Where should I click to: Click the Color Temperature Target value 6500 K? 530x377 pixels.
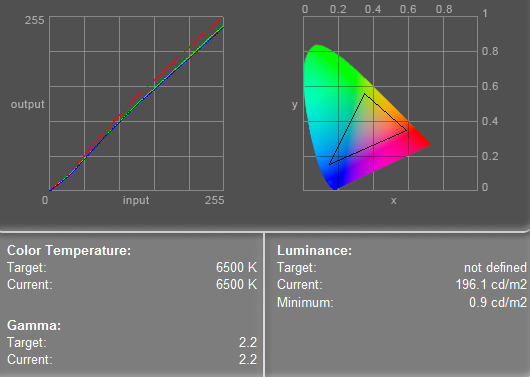(237, 267)
